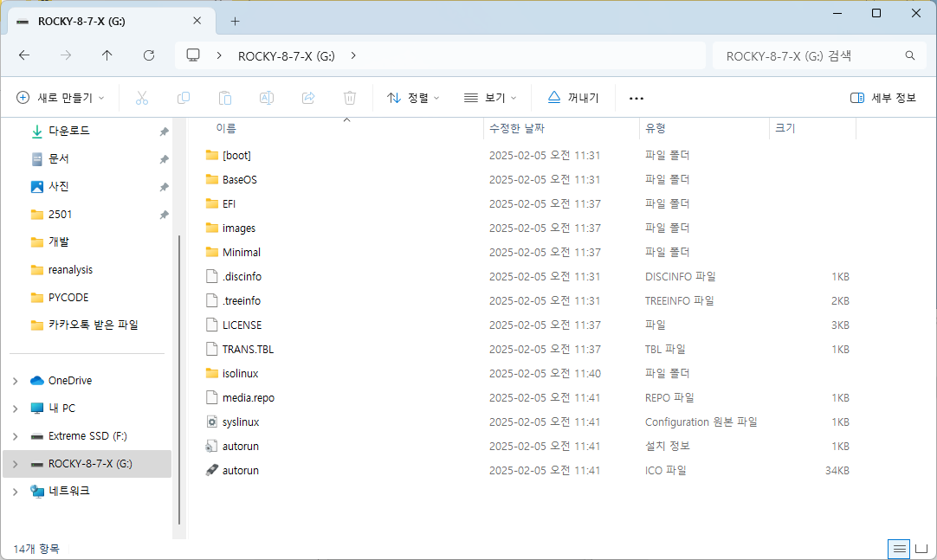Viewport: 937px width, 560px height.
Task: Select the .discinfo file
Action: [242, 277]
